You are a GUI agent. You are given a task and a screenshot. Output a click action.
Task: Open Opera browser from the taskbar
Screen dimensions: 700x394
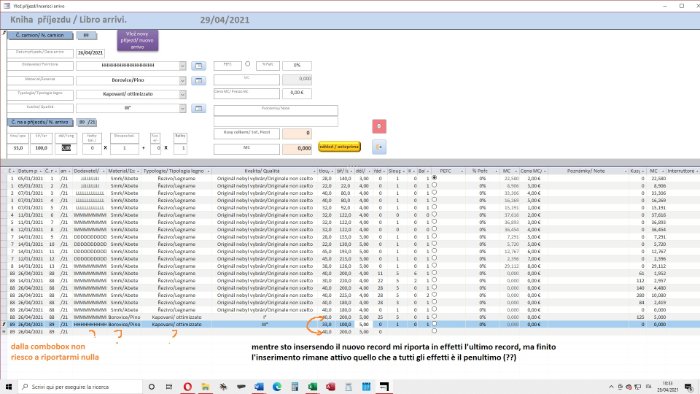click(188, 386)
